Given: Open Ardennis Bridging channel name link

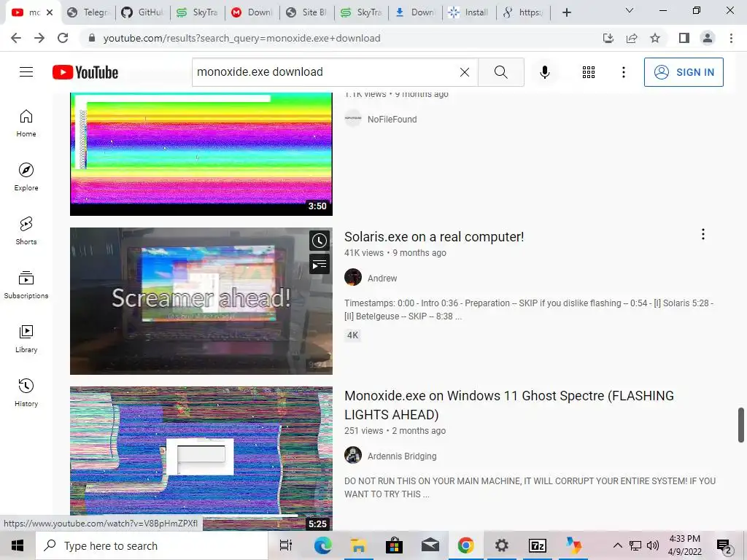Looking at the screenshot, I should tap(402, 456).
